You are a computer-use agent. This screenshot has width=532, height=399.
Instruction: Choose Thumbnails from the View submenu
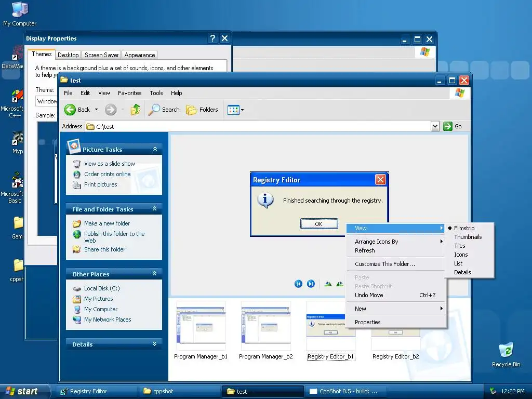tap(468, 237)
